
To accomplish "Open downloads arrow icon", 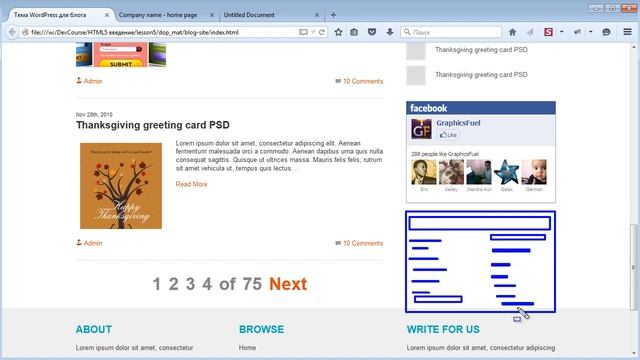I will 390,32.
